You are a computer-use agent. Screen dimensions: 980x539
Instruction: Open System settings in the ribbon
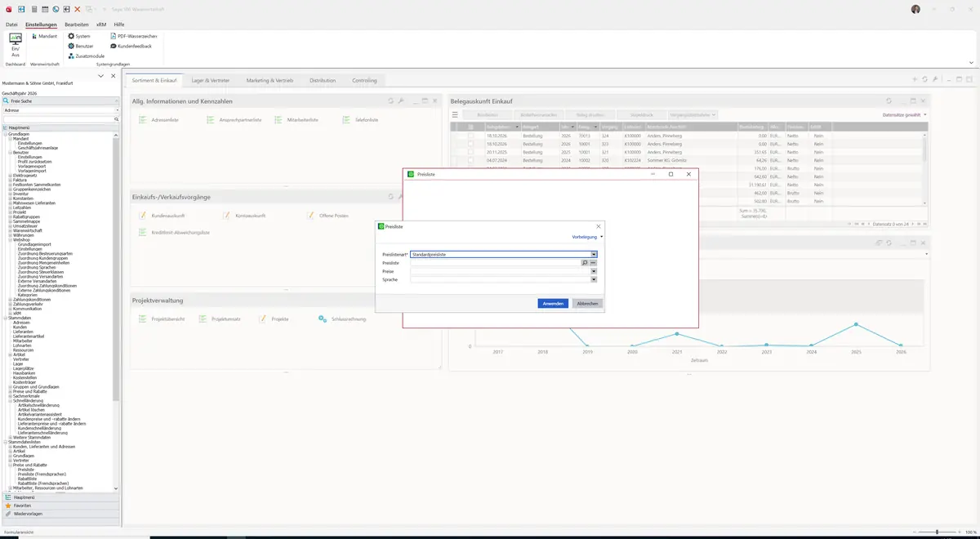pos(79,36)
